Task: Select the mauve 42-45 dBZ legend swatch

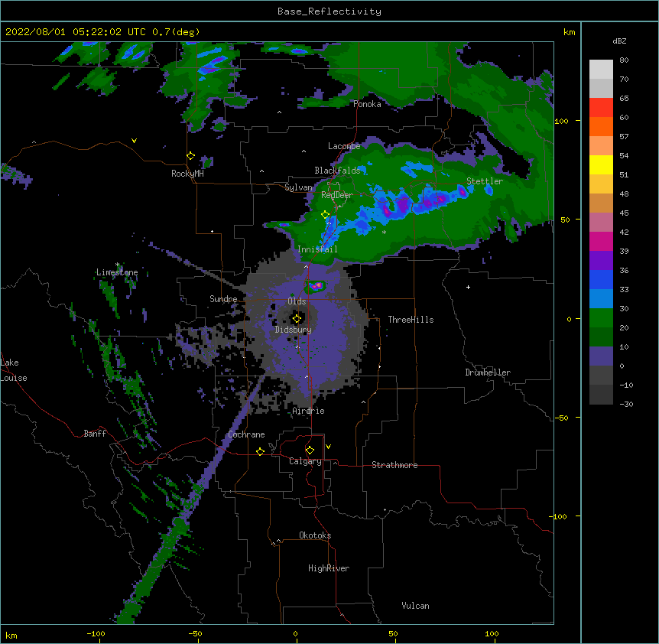Action: tap(601, 223)
